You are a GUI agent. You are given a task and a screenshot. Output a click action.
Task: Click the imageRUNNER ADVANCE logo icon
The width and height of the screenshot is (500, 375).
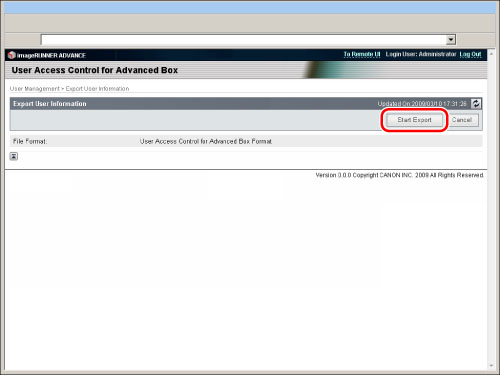click(x=12, y=55)
